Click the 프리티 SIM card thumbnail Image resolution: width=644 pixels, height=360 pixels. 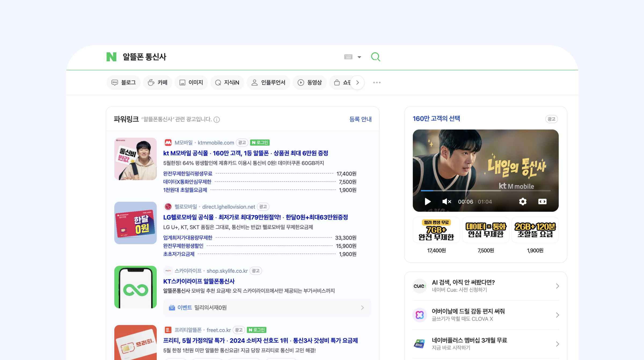(136, 343)
